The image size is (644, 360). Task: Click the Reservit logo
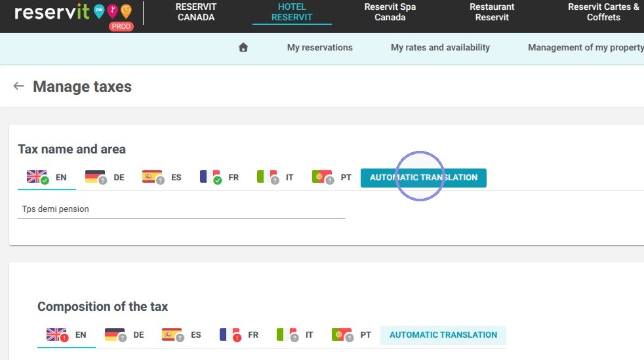coord(74,12)
